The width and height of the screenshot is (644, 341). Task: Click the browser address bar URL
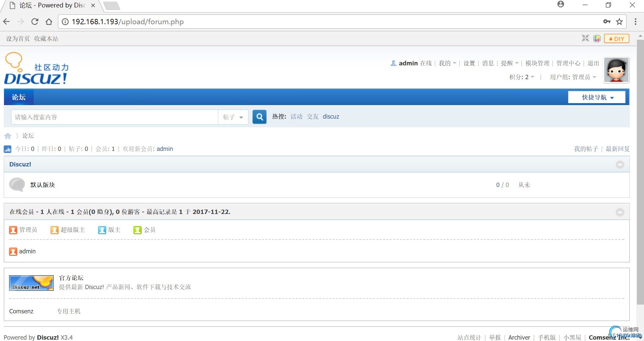pyautogui.click(x=128, y=22)
